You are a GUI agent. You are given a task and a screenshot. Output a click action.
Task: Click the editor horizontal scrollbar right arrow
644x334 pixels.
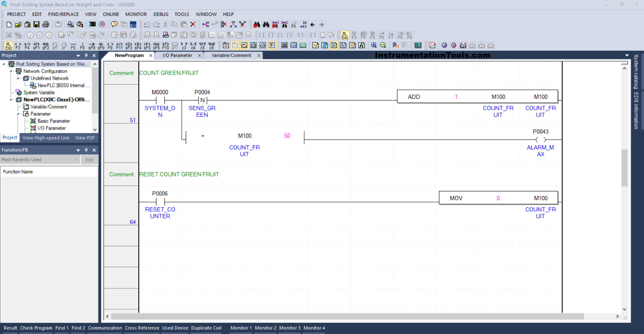pos(617,317)
